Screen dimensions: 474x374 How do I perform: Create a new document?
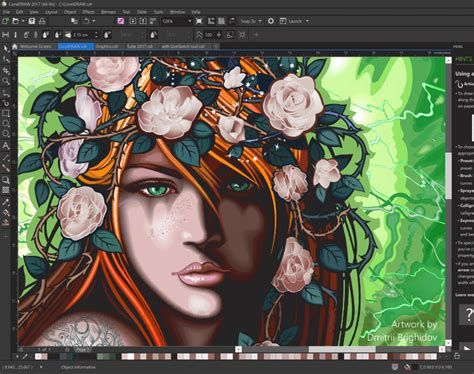(5, 21)
